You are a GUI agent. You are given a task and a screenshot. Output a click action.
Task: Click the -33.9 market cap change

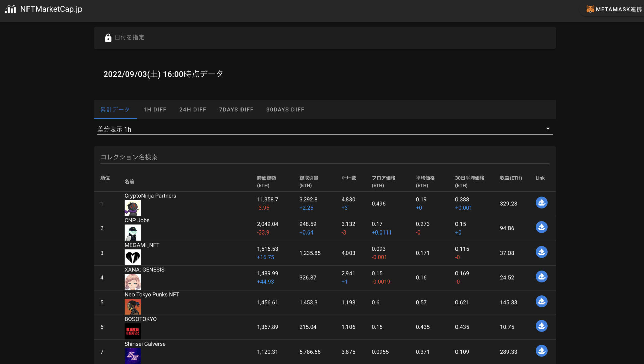(263, 232)
